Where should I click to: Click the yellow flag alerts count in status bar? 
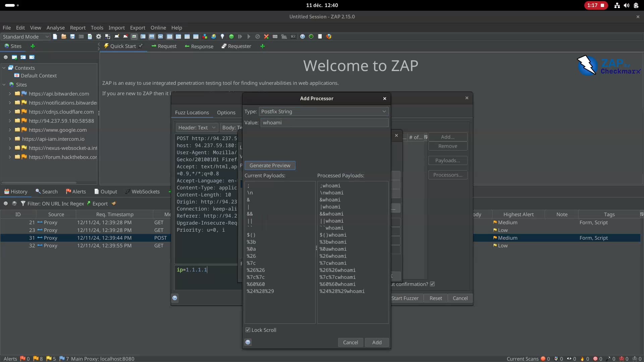[51, 359]
